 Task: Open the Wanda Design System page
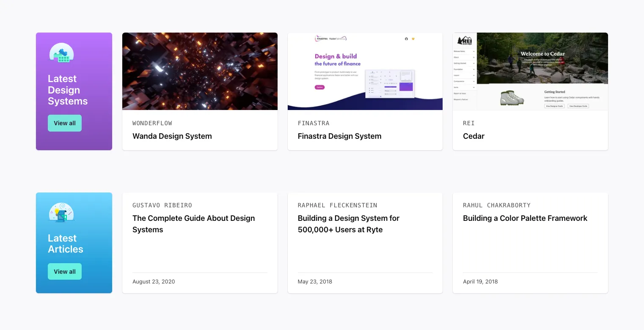[172, 136]
